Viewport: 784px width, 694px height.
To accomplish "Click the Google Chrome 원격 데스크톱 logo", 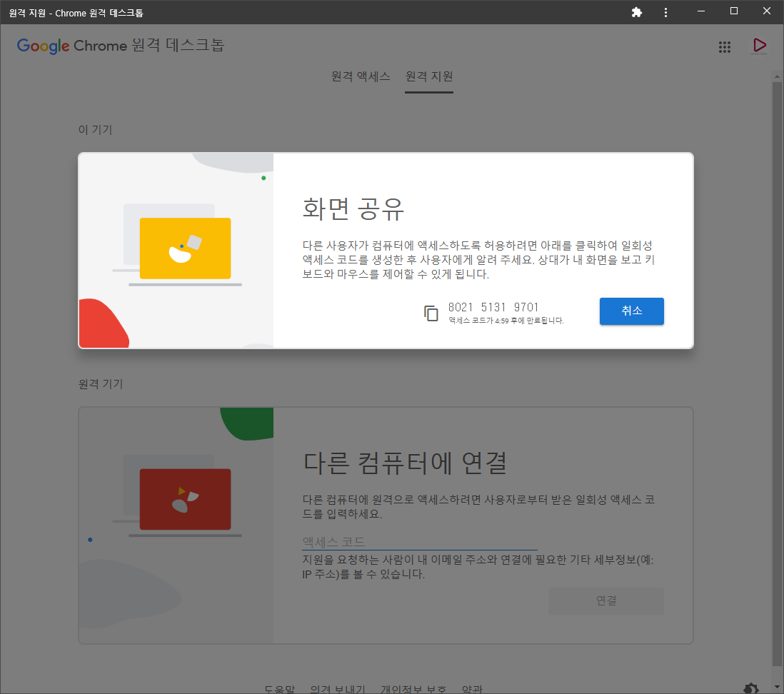I will [121, 46].
